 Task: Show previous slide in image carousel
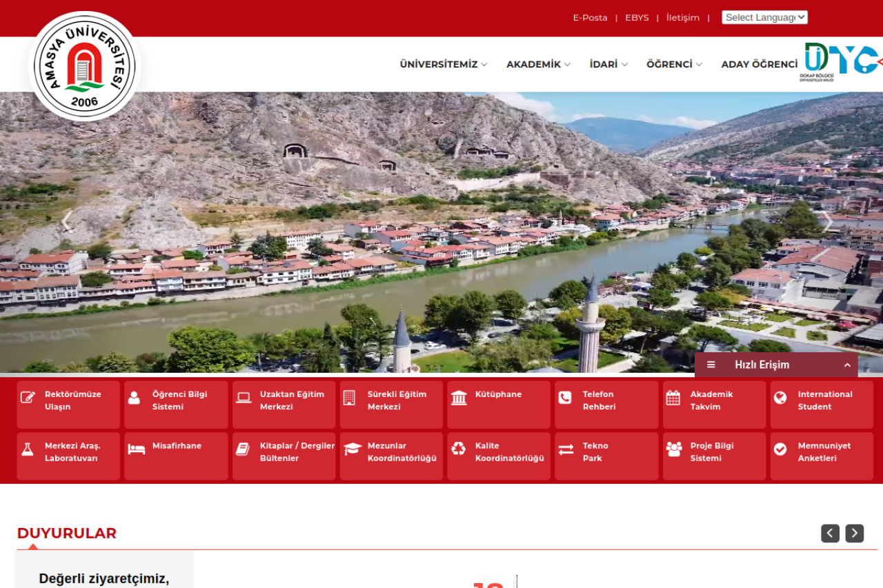point(67,221)
